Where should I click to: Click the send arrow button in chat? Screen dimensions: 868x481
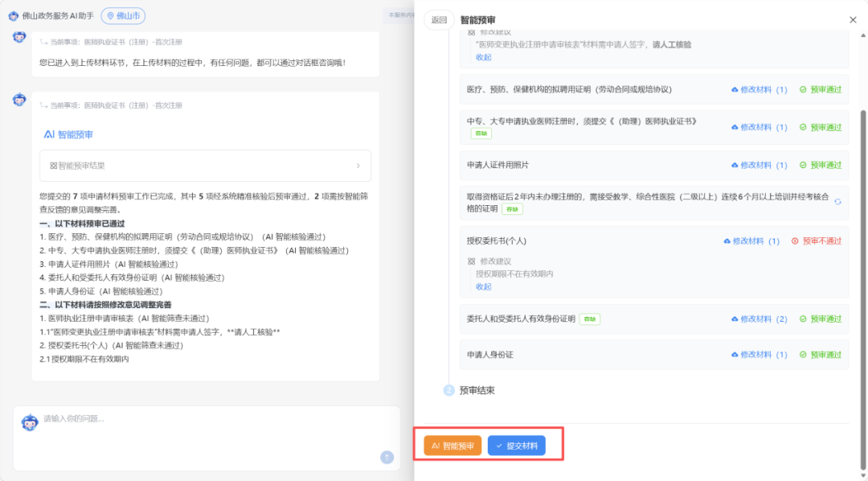click(387, 457)
